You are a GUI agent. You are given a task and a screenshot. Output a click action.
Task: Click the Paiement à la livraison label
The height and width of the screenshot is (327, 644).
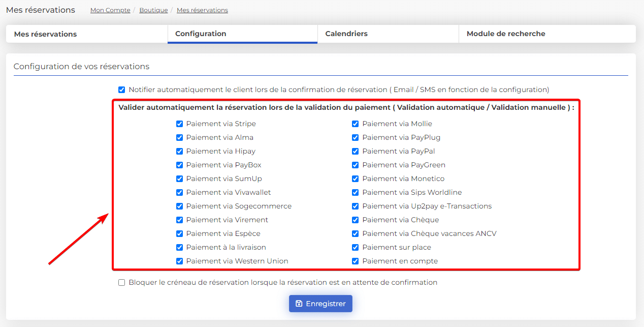(226, 247)
